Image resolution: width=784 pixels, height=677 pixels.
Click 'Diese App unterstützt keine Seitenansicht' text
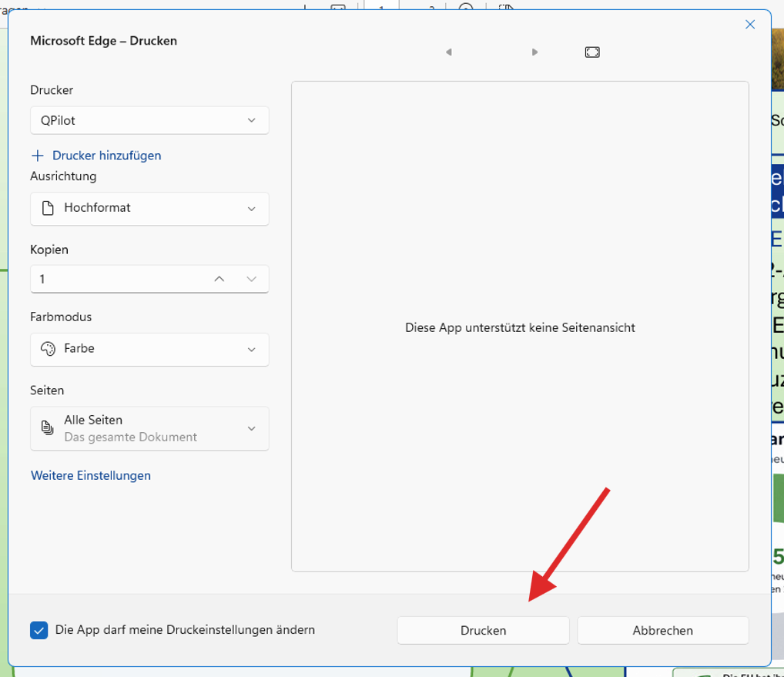(520, 328)
